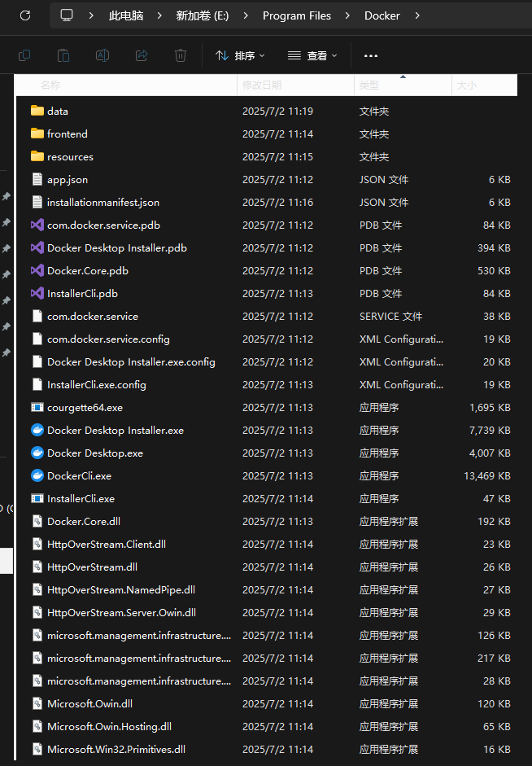Screen dimensions: 532x766
Task: Expand chevron after This PC monitor icon
Action: (91, 15)
